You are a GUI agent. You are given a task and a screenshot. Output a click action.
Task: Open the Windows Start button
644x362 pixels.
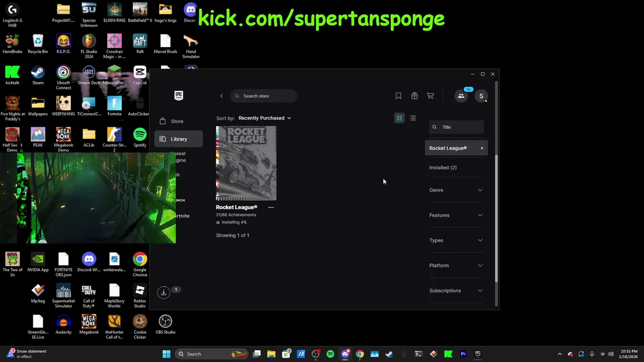[x=167, y=354]
